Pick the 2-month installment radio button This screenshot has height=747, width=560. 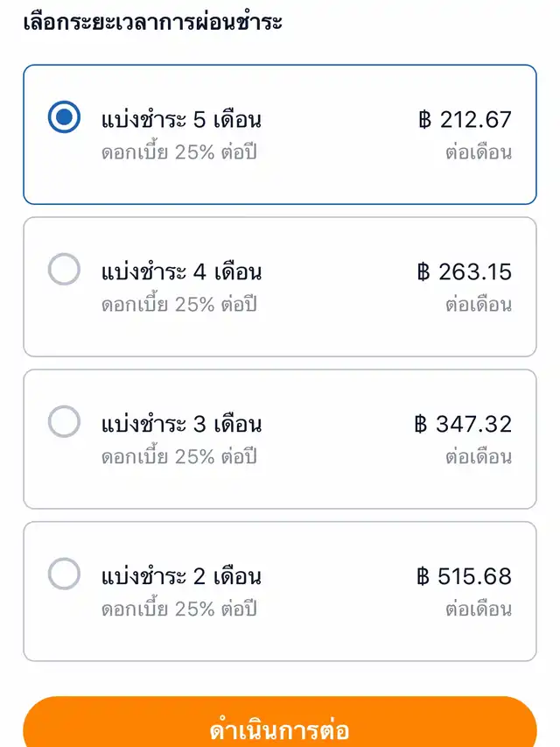coord(64,574)
